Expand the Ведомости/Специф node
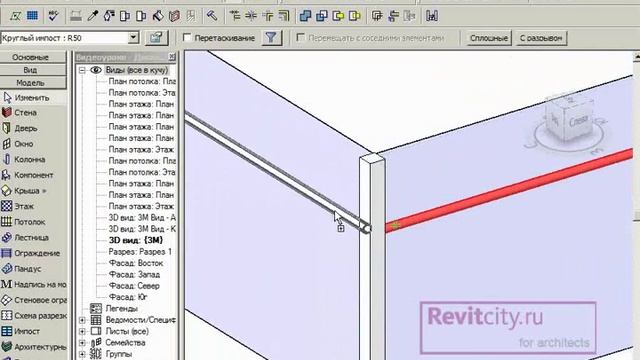This screenshot has height=360, width=640. (x=82, y=320)
